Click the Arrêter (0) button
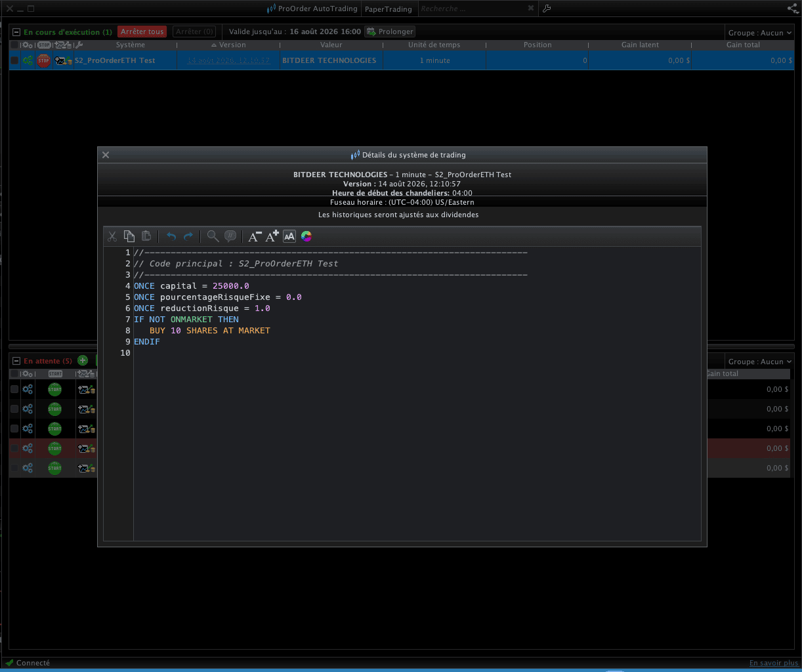This screenshot has height=672, width=802. [195, 31]
